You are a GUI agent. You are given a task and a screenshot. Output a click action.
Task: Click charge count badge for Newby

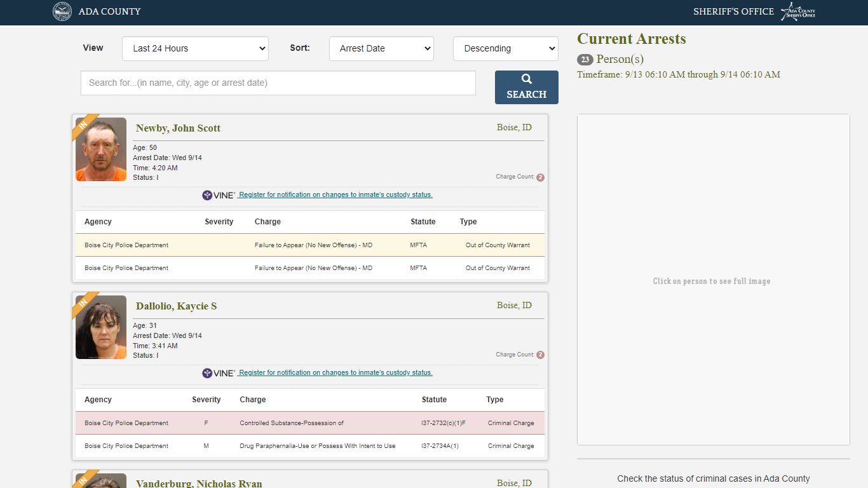[540, 177]
